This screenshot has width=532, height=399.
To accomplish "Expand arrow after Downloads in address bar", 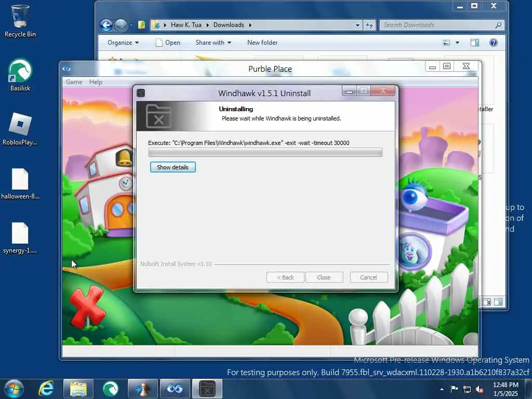I will pyautogui.click(x=250, y=25).
